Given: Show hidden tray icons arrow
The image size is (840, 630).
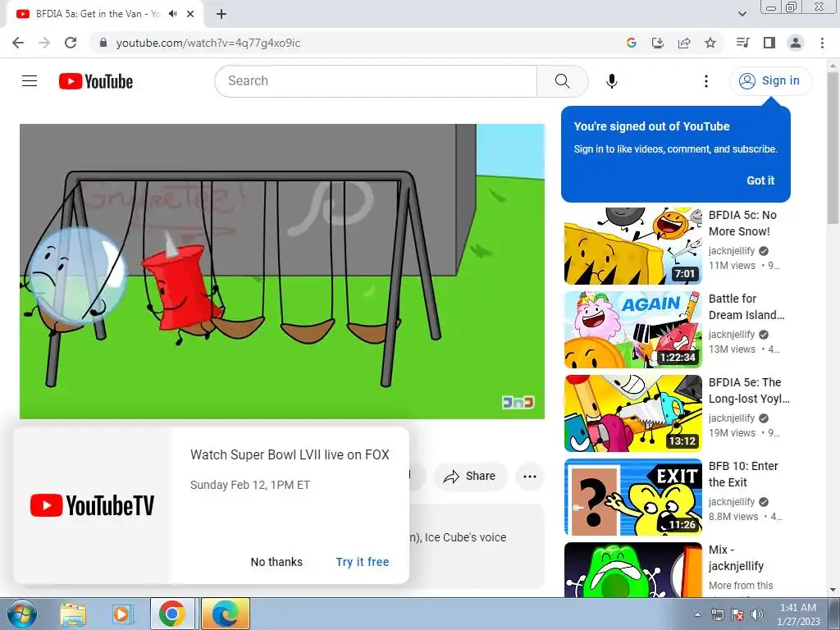Looking at the screenshot, I should point(697,614).
